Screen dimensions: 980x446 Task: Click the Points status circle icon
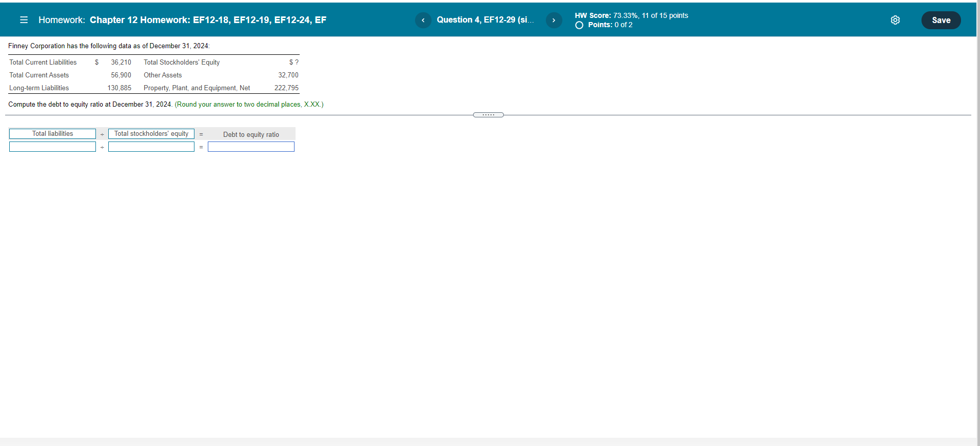(x=579, y=25)
